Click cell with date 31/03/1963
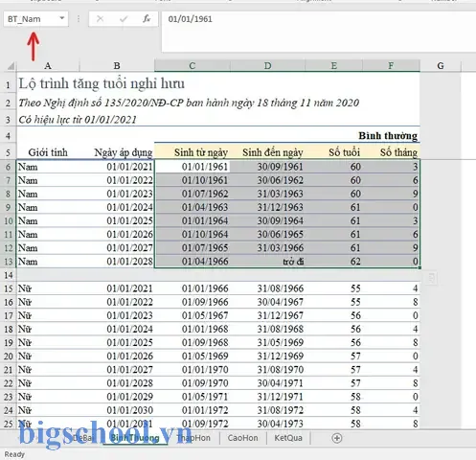 click(x=267, y=194)
